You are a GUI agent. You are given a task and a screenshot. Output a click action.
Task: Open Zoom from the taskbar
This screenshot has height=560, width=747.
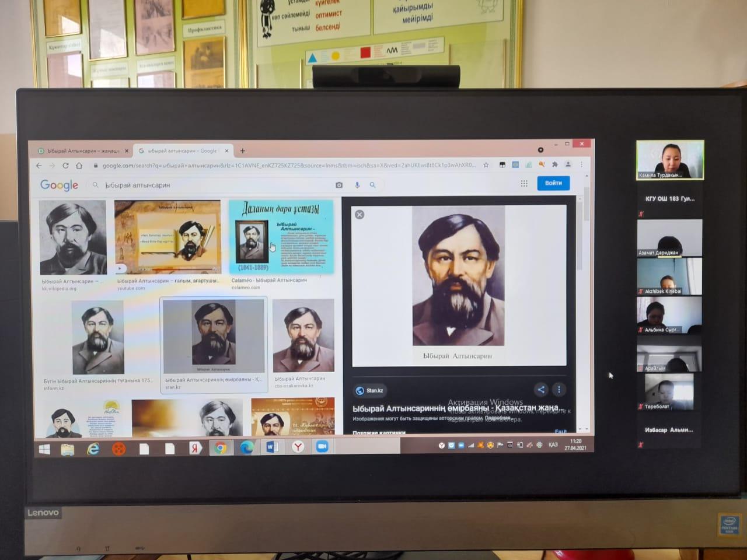click(x=322, y=447)
